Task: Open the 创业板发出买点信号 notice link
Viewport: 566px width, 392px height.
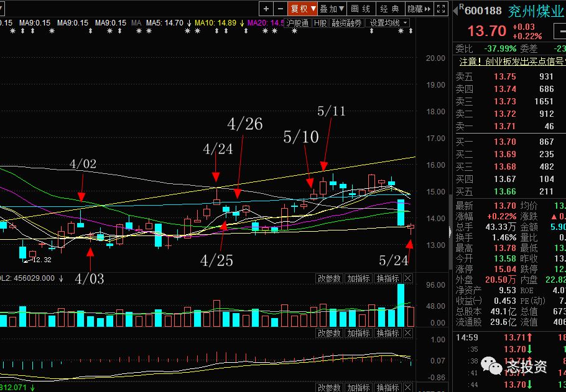Action: click(x=513, y=62)
